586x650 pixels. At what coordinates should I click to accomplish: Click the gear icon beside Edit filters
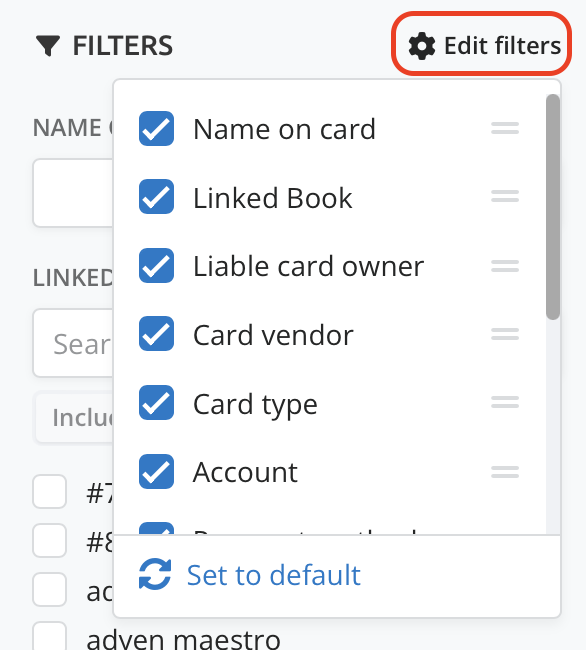pyautogui.click(x=421, y=46)
